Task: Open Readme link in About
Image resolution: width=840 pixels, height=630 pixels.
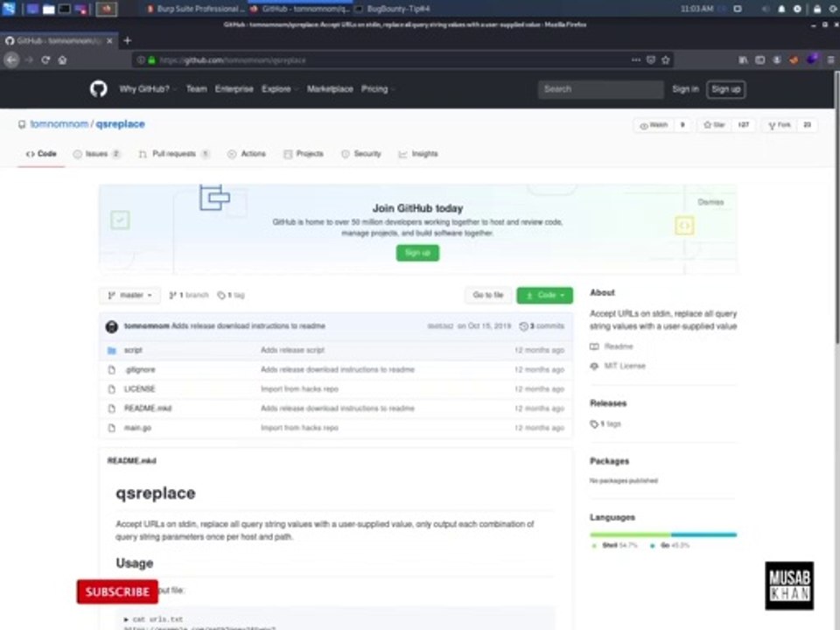Action: [612, 346]
